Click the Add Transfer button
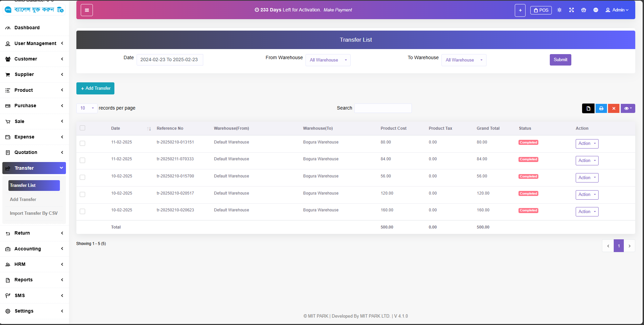 (95, 88)
